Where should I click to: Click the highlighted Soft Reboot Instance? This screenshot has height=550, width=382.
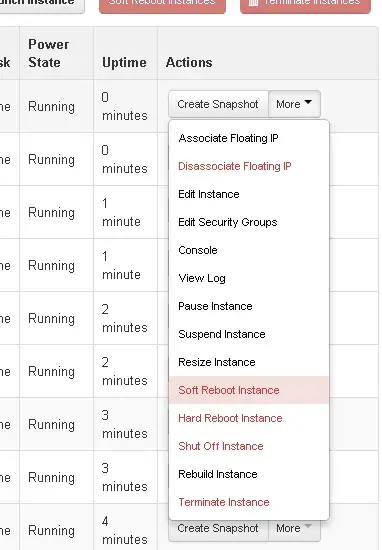249,390
